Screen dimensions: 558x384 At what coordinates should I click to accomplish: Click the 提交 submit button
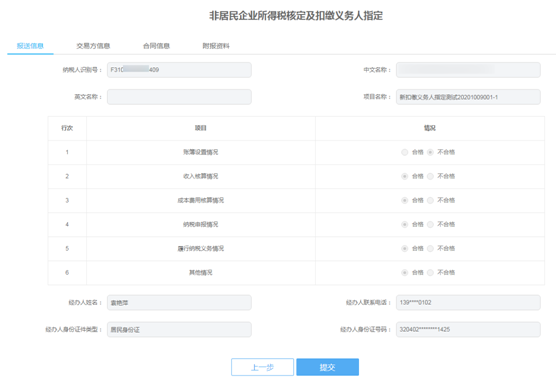[x=327, y=367]
